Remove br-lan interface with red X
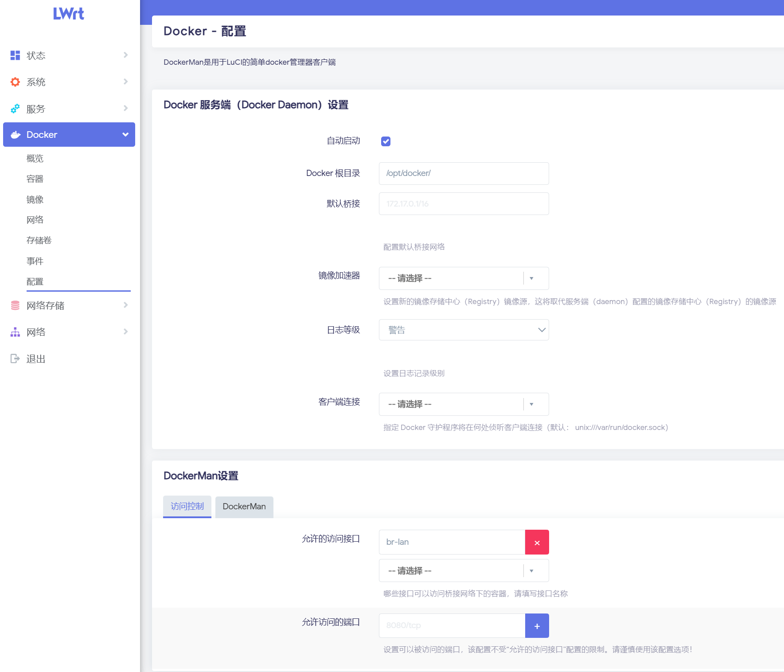Image resolution: width=784 pixels, height=672 pixels. coord(537,542)
